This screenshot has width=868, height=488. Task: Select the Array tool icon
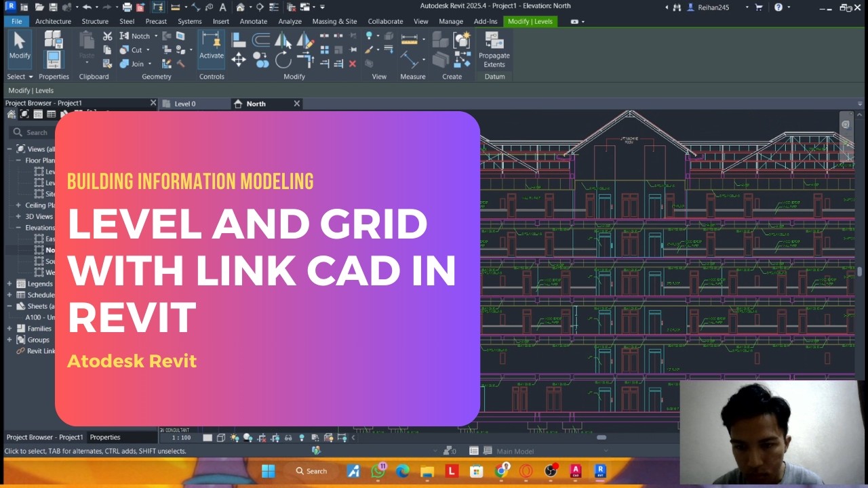(x=325, y=49)
